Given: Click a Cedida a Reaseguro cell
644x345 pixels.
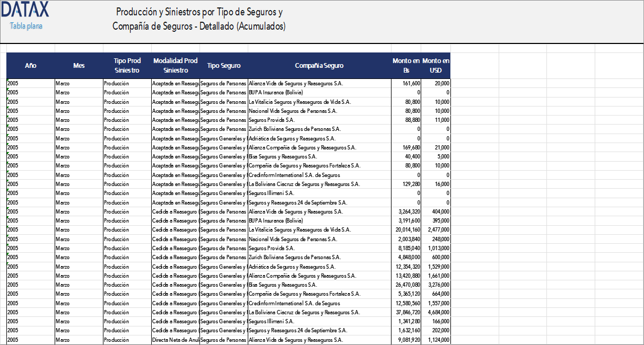Looking at the screenshot, I should click(176, 211).
